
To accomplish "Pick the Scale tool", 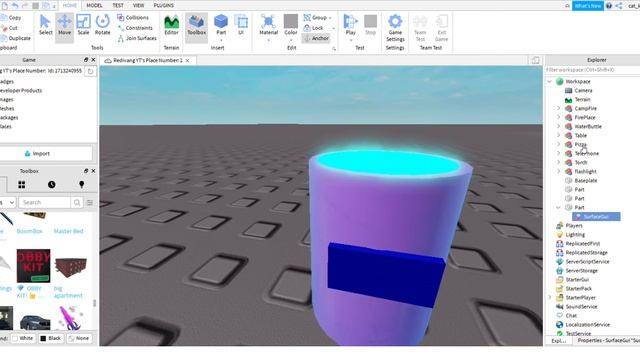I will pyautogui.click(x=83, y=25).
